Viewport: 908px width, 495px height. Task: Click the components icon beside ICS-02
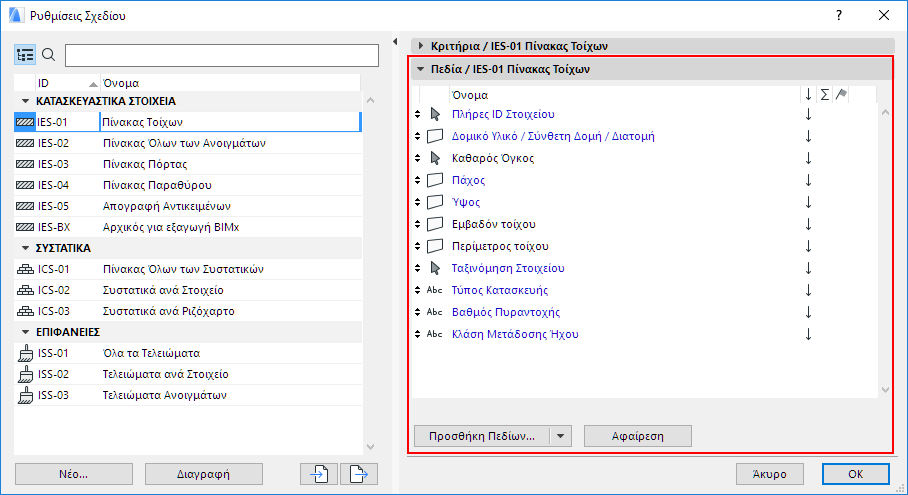[x=26, y=290]
